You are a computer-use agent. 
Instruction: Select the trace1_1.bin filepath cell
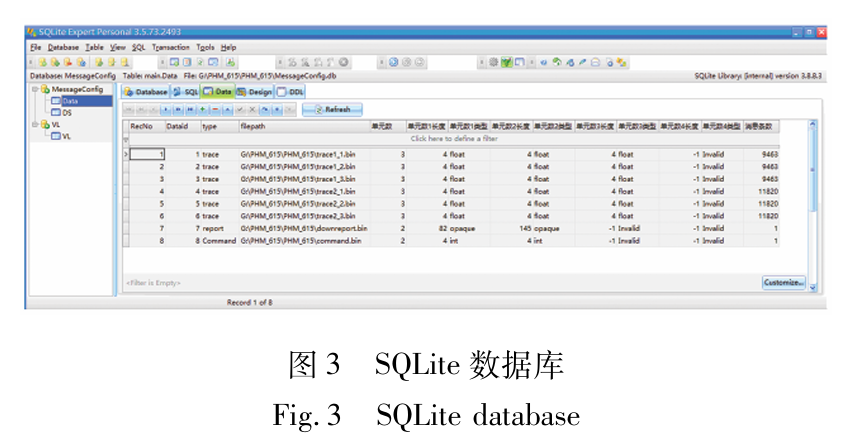(x=304, y=154)
